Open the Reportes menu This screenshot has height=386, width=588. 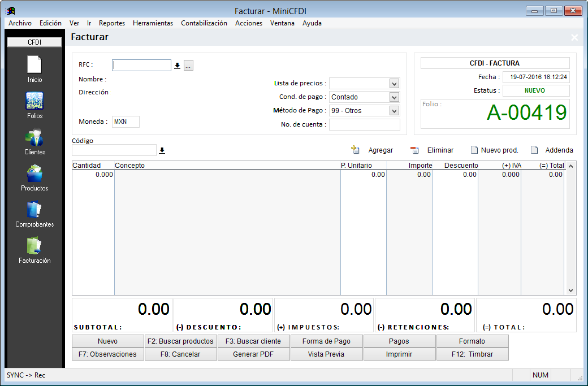click(x=112, y=23)
